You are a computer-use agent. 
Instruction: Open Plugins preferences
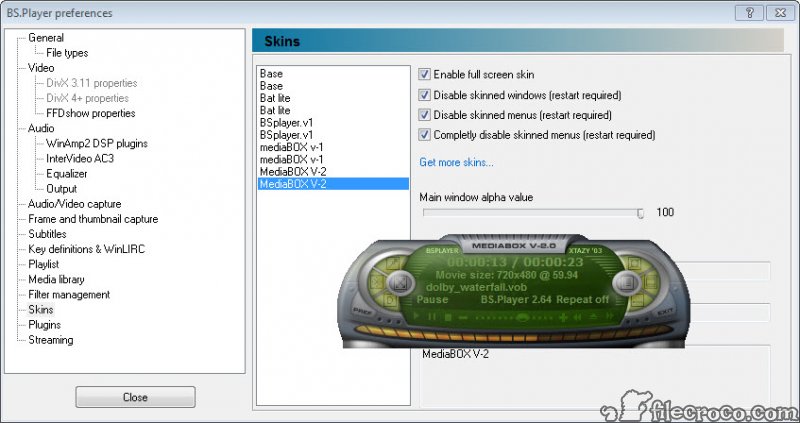(44, 325)
